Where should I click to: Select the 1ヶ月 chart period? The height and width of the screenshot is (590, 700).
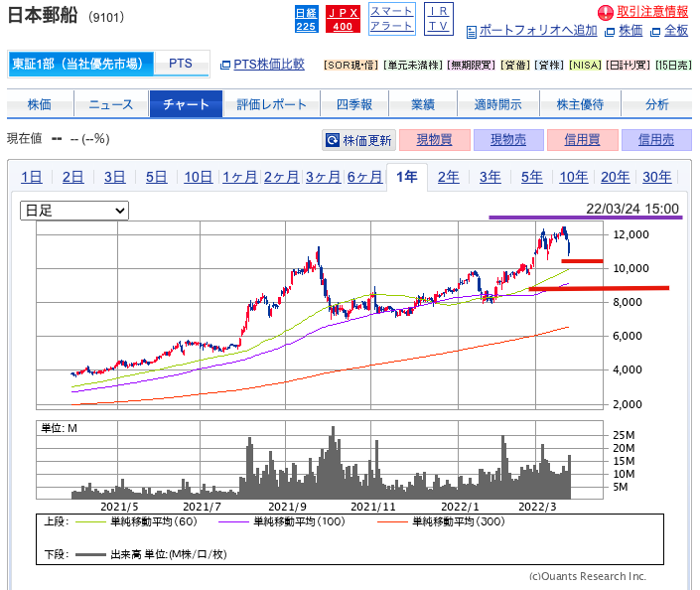click(x=239, y=178)
